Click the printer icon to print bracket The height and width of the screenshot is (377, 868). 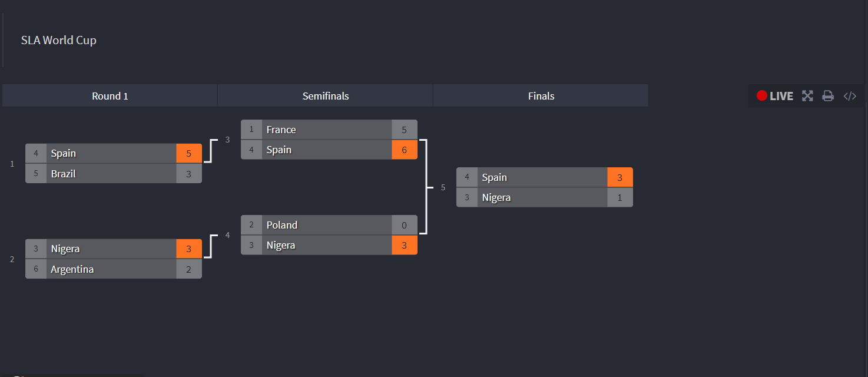[828, 96]
